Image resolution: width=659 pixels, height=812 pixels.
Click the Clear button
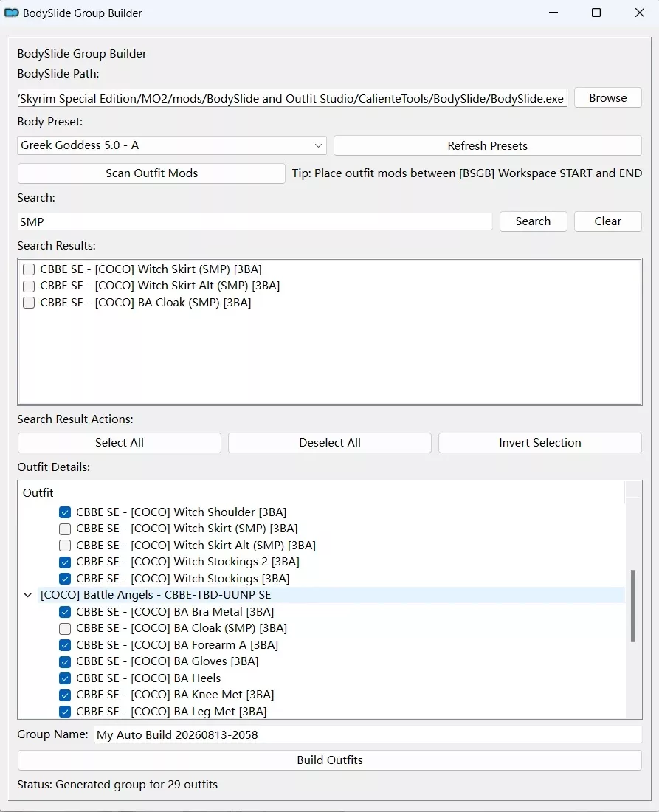608,221
